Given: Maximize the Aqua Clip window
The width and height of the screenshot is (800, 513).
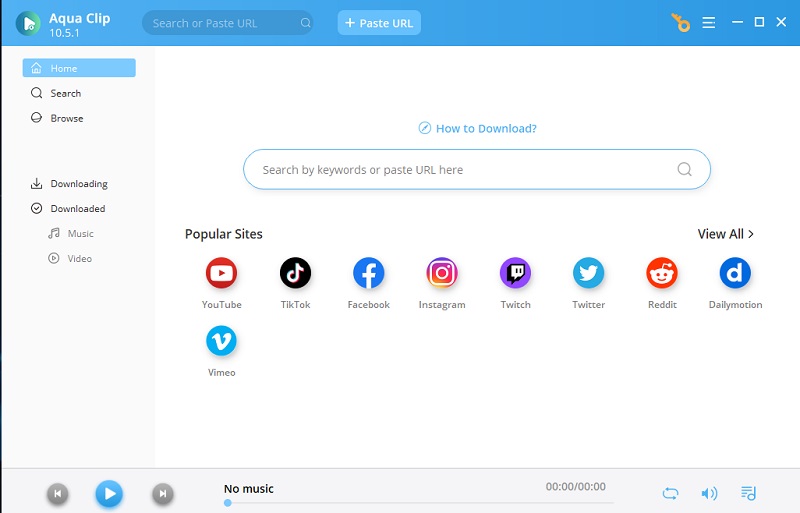Looking at the screenshot, I should tap(759, 22).
